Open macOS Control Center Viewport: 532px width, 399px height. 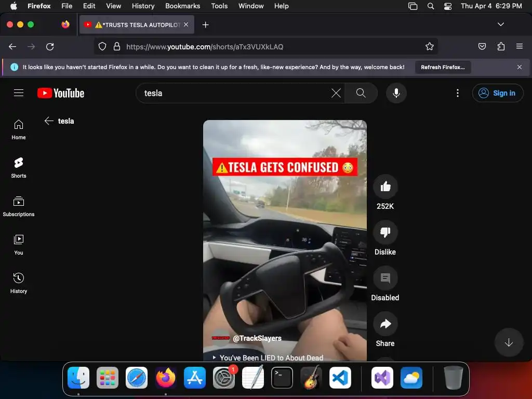click(x=447, y=6)
